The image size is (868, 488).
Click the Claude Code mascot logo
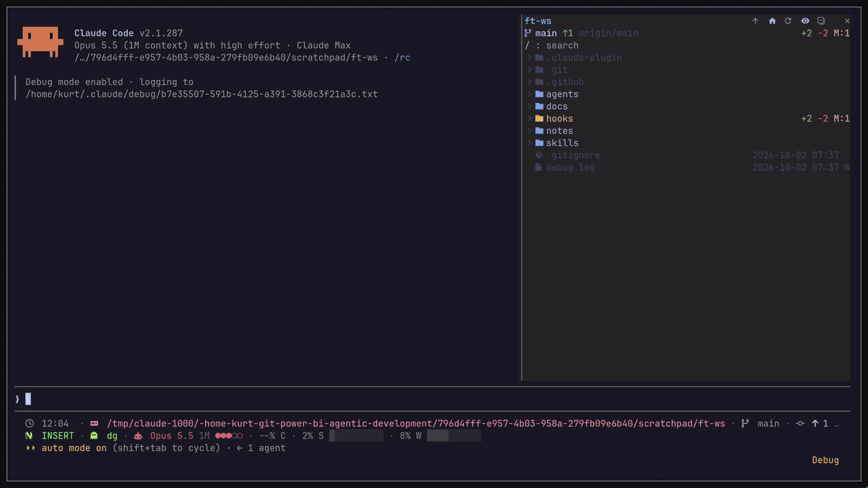click(41, 42)
